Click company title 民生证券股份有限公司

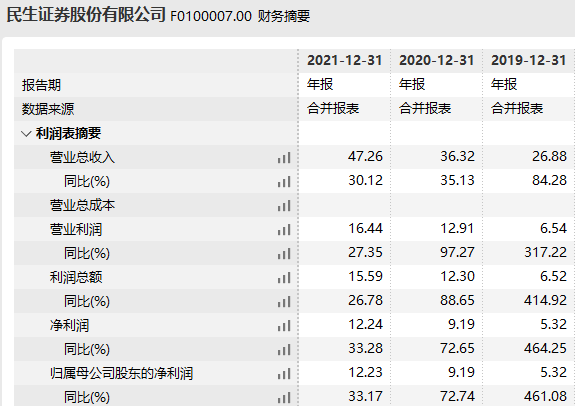pyautogui.click(x=86, y=15)
